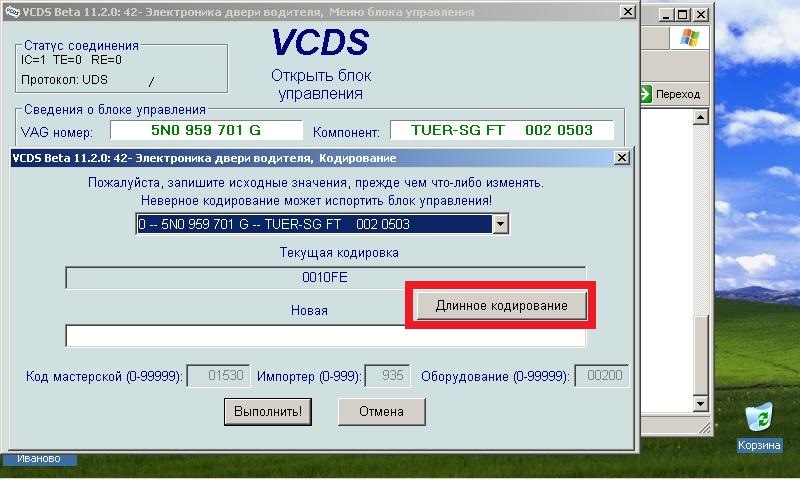Image resolution: width=800 pixels, height=480 pixels.
Task: Click scroll up arrow in background window
Action: 701,117
